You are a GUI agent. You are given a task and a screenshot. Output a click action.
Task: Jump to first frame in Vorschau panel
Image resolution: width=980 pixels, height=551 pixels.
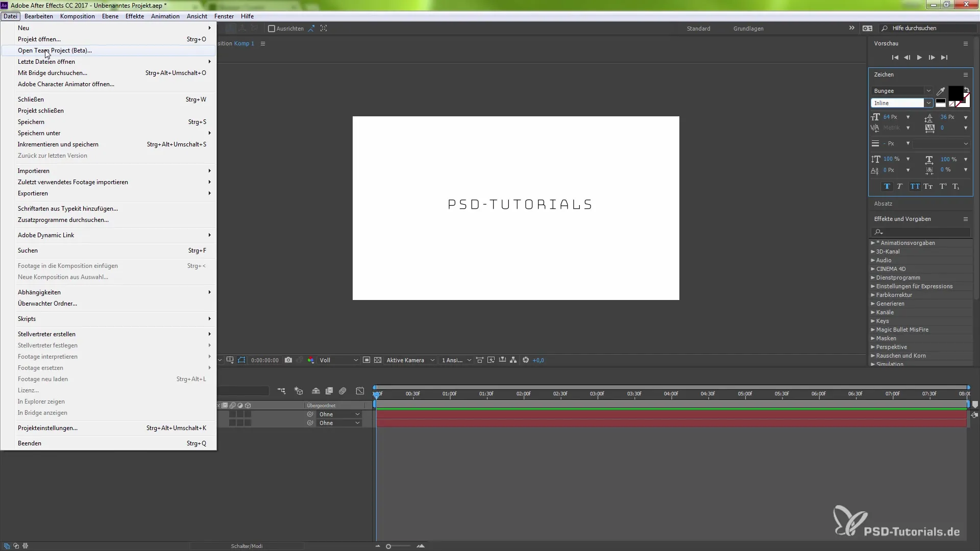click(x=895, y=58)
